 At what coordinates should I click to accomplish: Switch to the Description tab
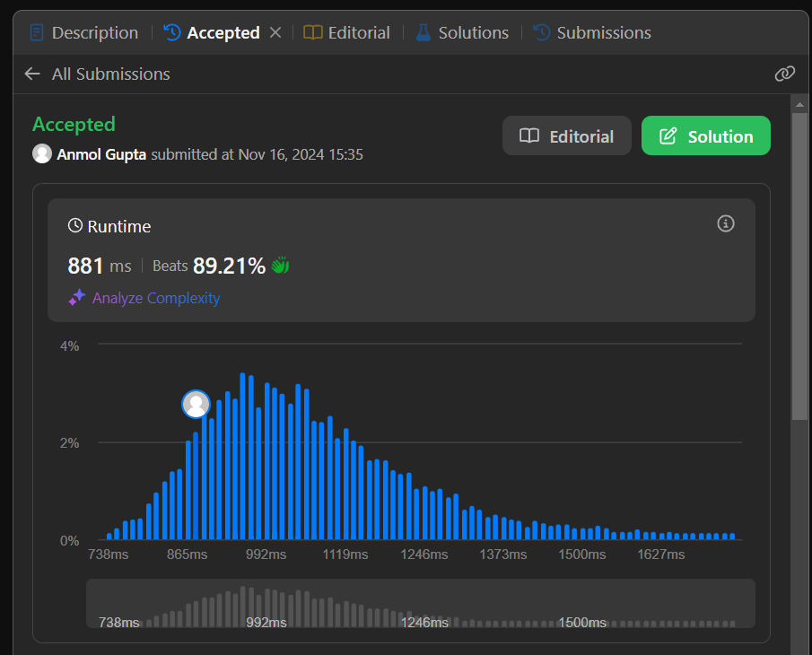point(84,32)
